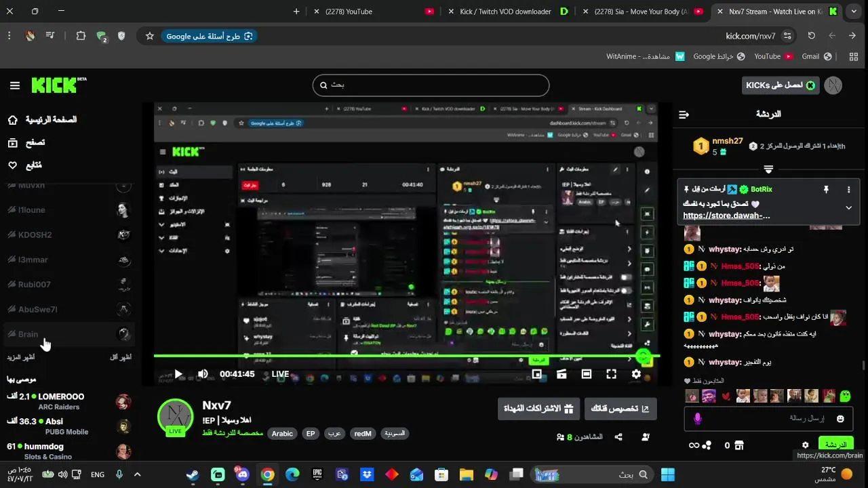The height and width of the screenshot is (488, 868).
Task: Click show more in following list
Action: tap(20, 357)
